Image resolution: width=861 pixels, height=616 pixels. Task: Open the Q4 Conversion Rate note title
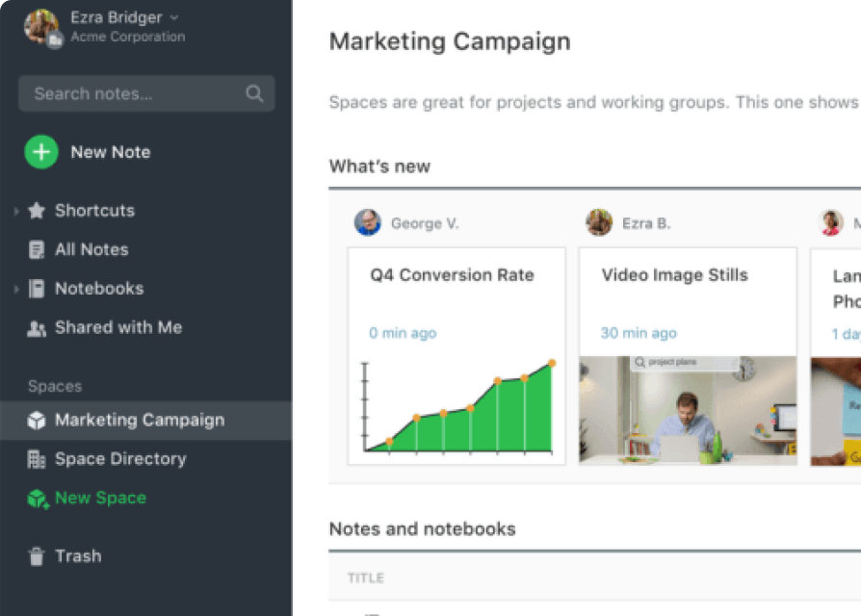pos(452,275)
